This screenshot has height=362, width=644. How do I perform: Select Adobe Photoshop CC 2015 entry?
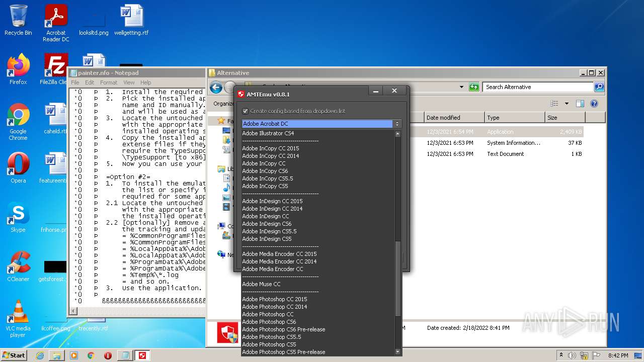317,299
